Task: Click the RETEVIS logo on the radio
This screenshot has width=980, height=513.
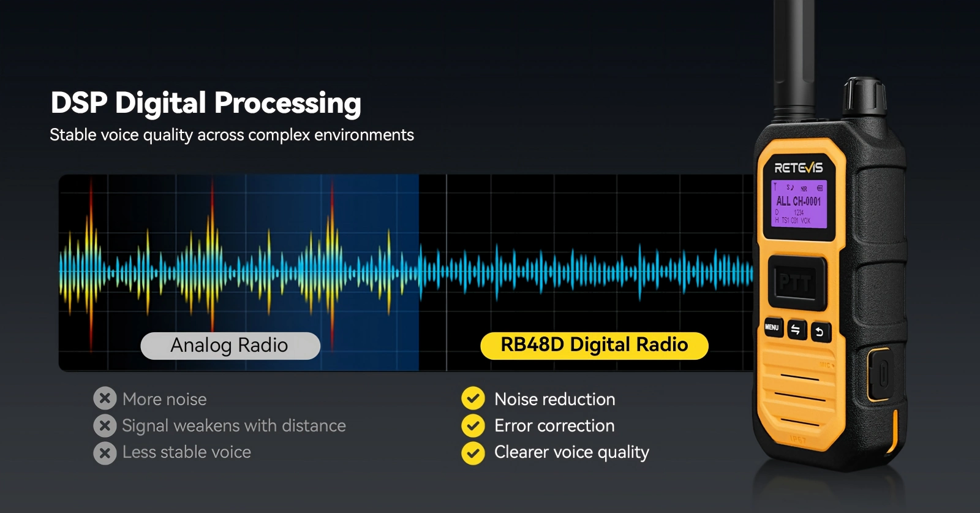Action: (x=799, y=168)
